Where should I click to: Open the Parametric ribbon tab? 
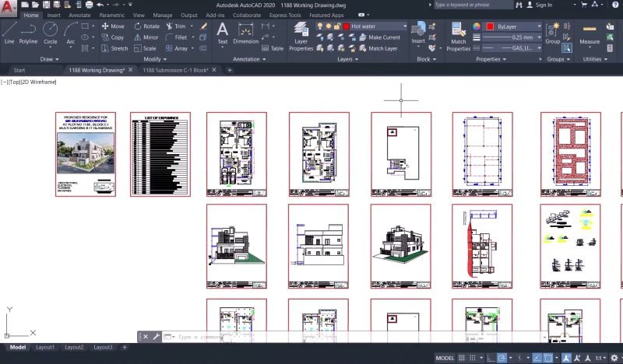111,15
